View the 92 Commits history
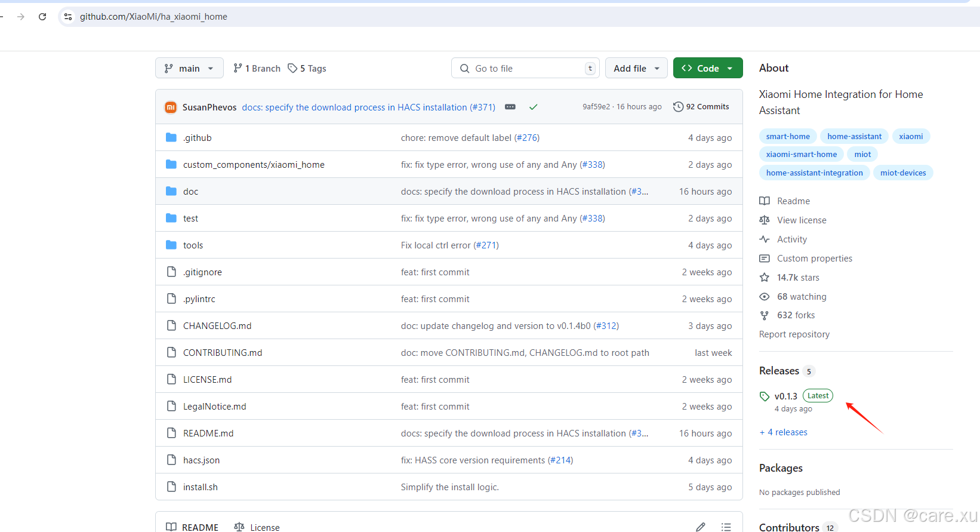Screen dimensions: 980x532 (701, 107)
